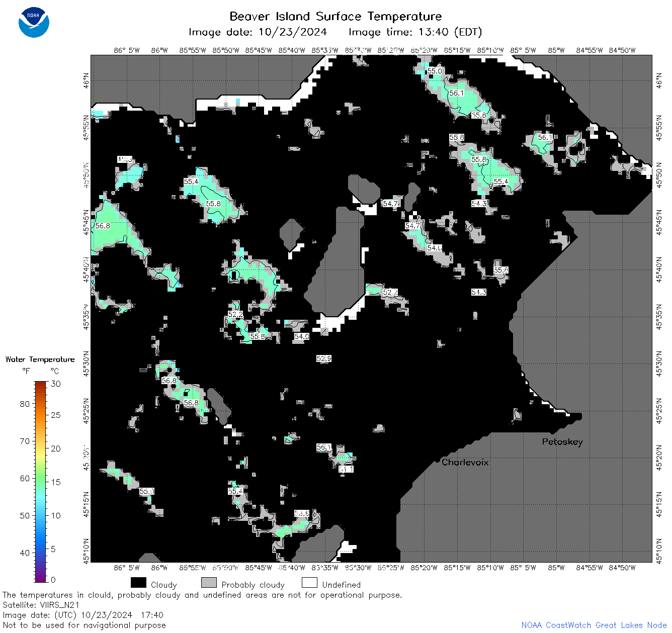
Task: Click the 25 Celsius tick label
Action: pyautogui.click(x=56, y=415)
